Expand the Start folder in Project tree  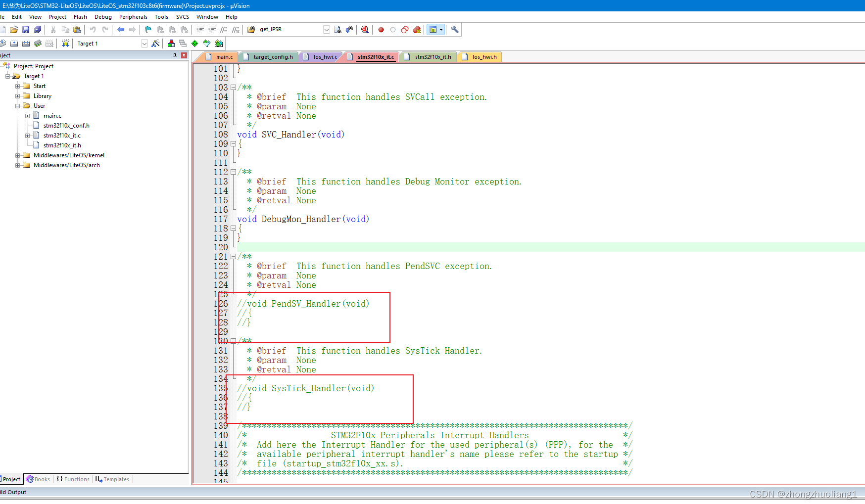point(18,86)
